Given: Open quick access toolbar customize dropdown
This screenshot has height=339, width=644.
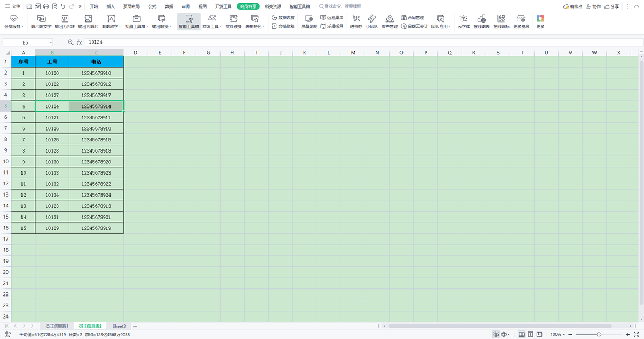Looking at the screenshot, I should [80, 6].
